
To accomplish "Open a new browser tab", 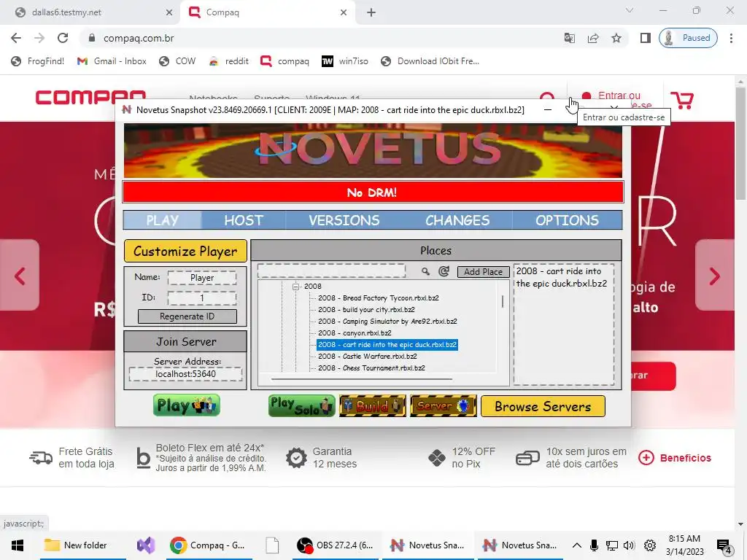I will click(371, 12).
